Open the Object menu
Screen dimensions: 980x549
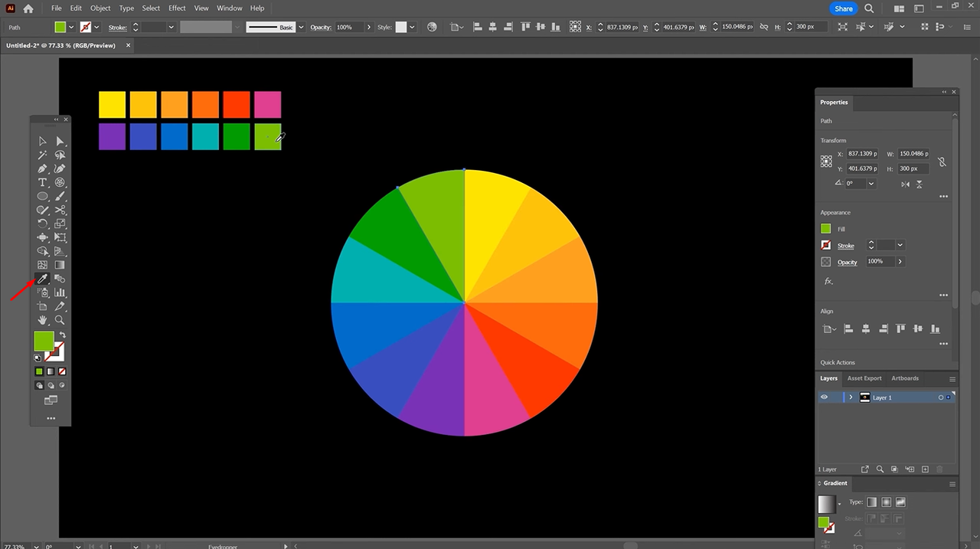[x=100, y=8]
